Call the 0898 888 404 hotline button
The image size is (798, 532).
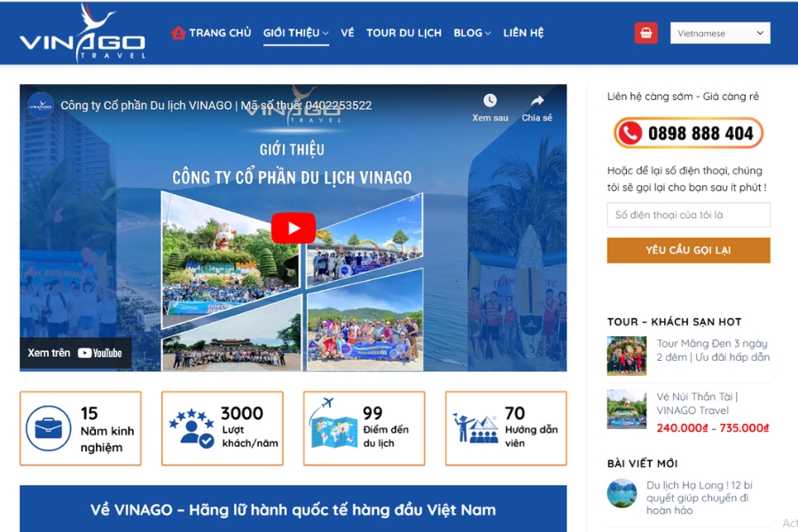(688, 134)
